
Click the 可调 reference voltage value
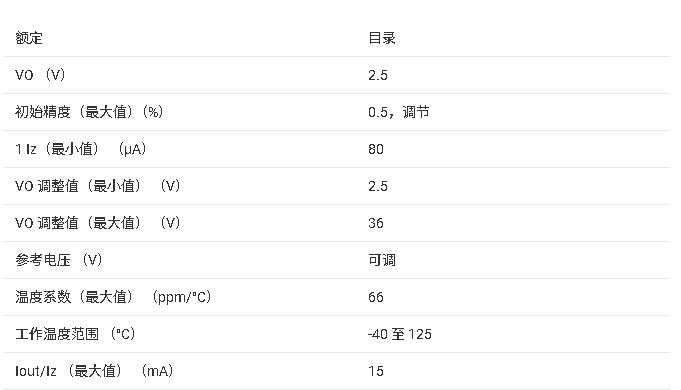point(382,260)
